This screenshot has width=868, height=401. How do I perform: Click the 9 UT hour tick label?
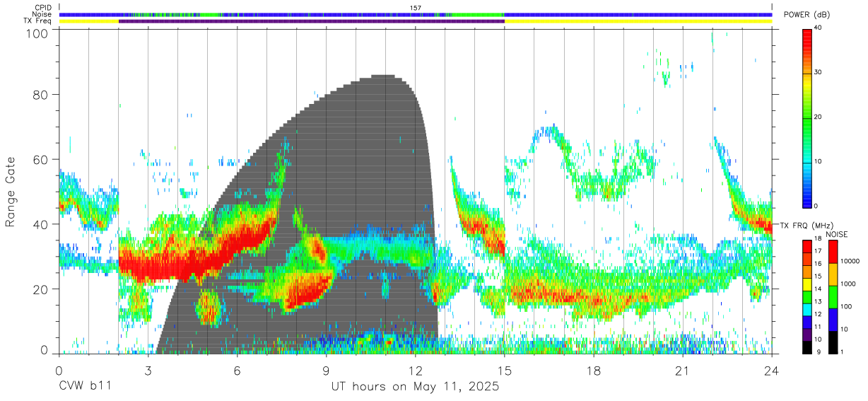point(327,370)
